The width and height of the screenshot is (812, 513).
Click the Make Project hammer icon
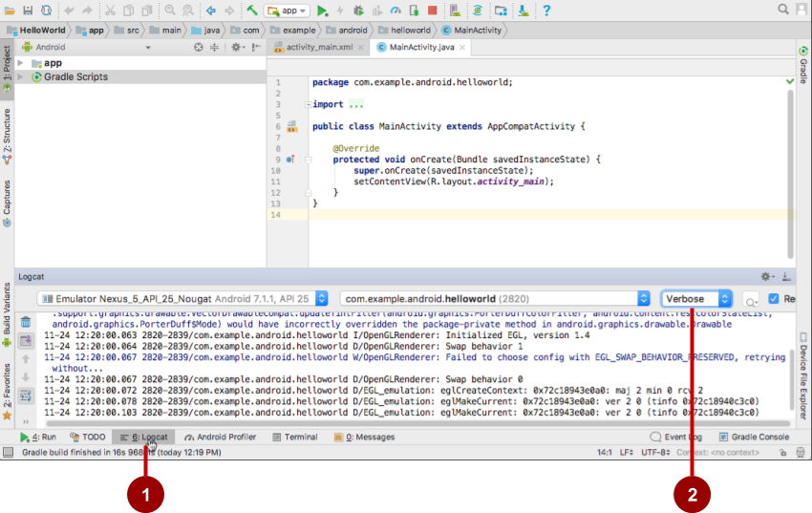click(252, 11)
